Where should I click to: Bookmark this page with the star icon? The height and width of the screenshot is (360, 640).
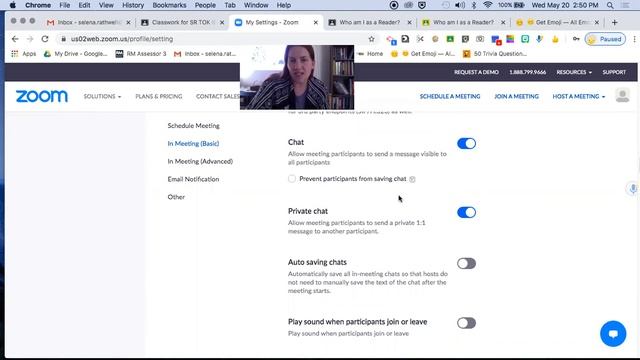371,39
